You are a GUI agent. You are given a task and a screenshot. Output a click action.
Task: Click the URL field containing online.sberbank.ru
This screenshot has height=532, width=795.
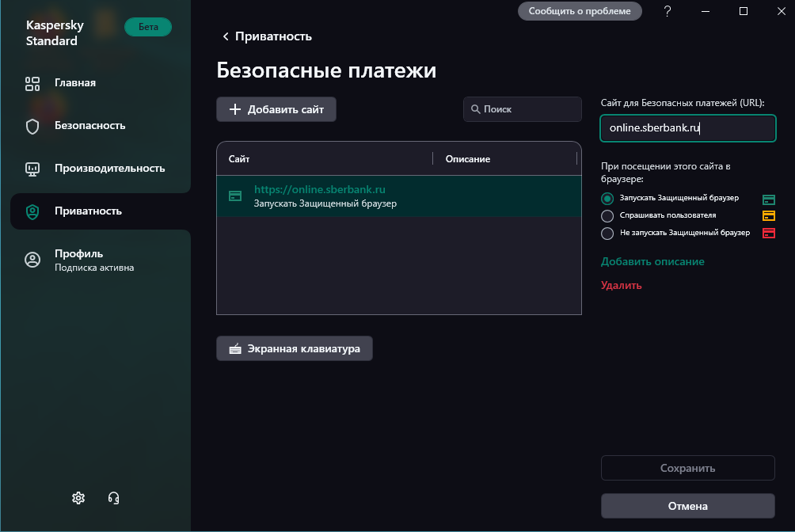688,128
